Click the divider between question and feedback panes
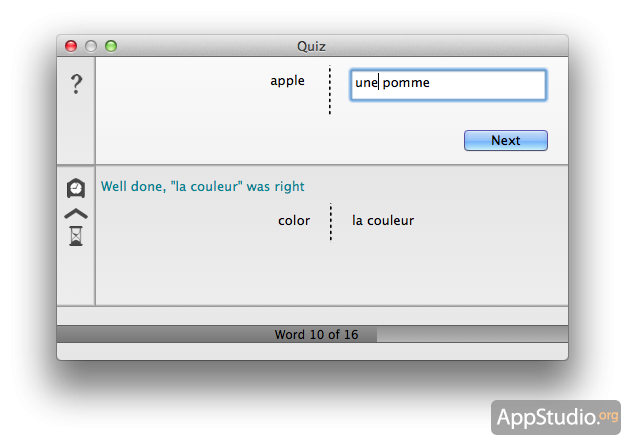This screenshot has width=625, height=439. [330, 165]
